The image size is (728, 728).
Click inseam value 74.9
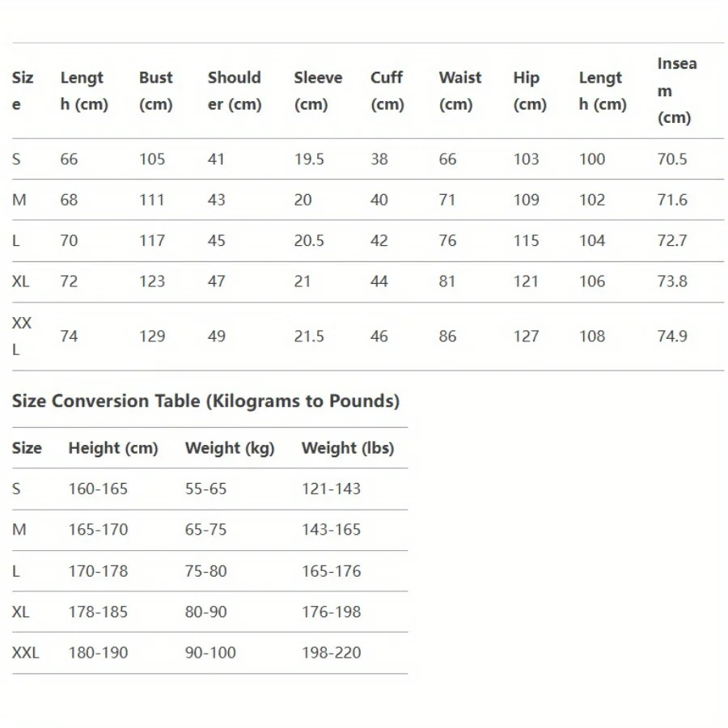[671, 336]
